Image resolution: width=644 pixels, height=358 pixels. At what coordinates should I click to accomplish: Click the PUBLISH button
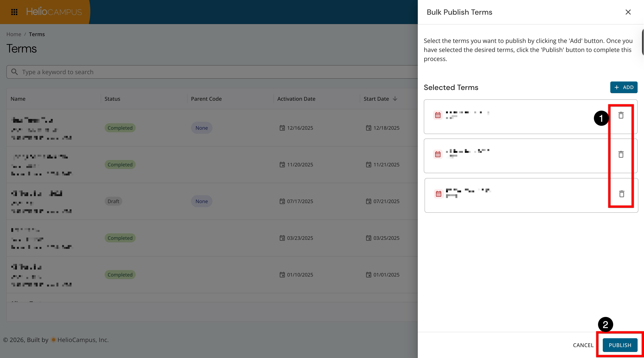point(620,345)
